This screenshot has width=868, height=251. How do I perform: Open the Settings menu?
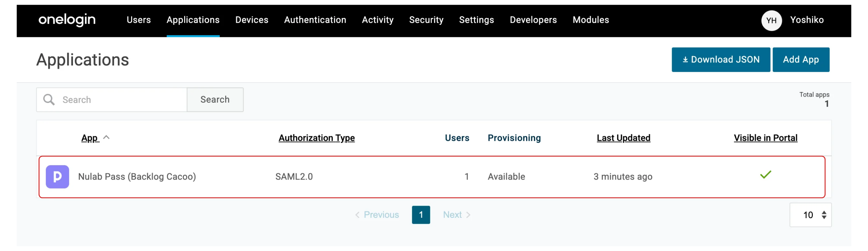click(476, 20)
